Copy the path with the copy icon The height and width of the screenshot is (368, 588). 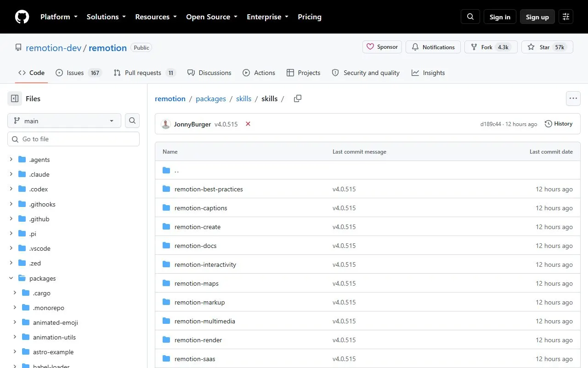pos(298,98)
